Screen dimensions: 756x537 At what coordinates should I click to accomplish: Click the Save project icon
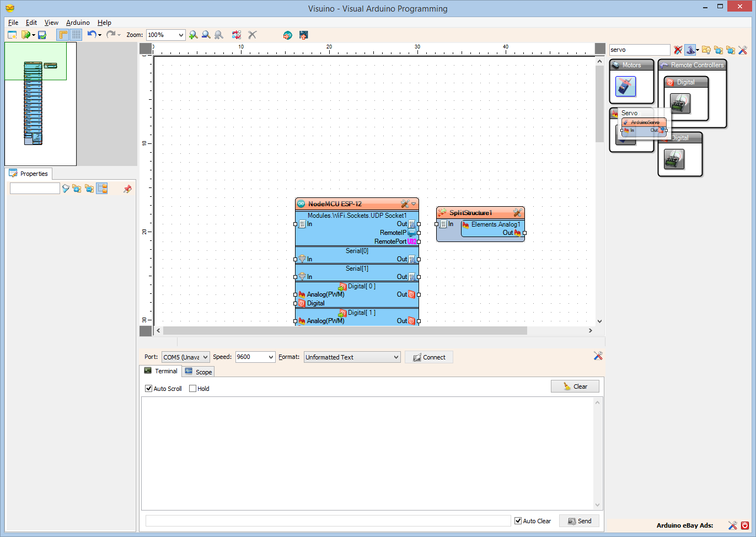coord(42,35)
